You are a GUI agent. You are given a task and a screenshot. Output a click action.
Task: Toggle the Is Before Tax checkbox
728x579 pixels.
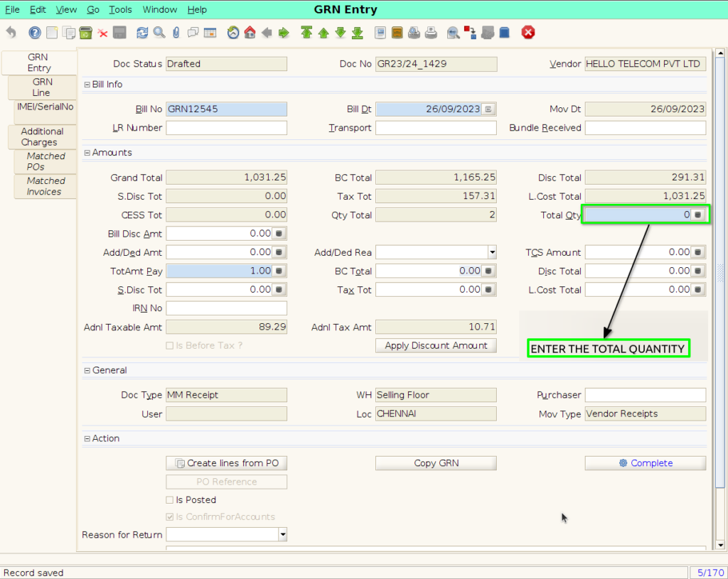[x=170, y=346]
